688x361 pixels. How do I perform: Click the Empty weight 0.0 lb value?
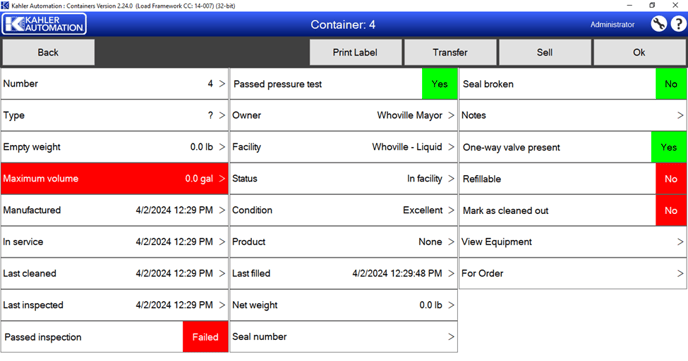coord(201,147)
